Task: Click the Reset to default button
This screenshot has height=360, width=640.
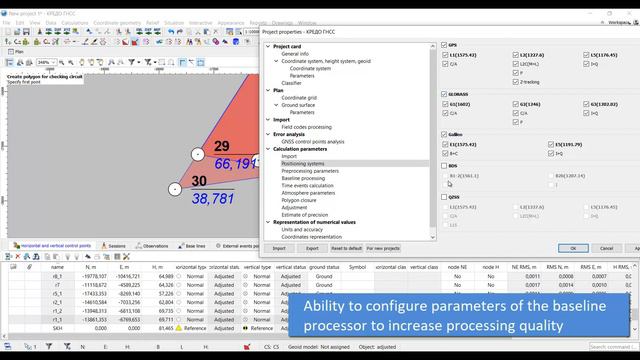Action: pos(346,248)
